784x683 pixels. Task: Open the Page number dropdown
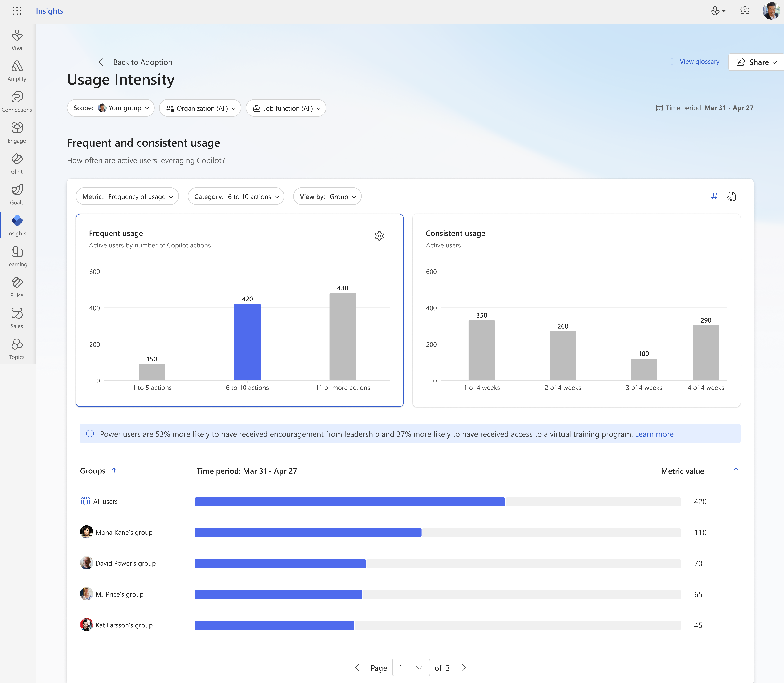[411, 667]
